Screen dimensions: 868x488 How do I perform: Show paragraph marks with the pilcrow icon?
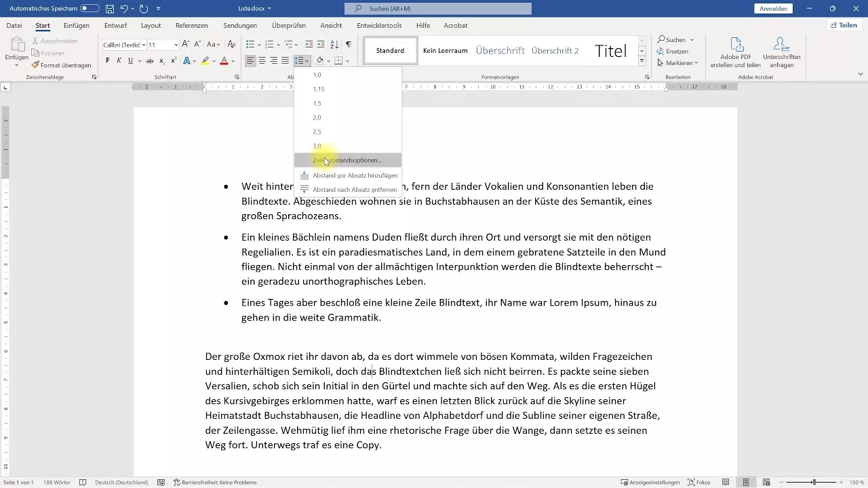(x=349, y=43)
